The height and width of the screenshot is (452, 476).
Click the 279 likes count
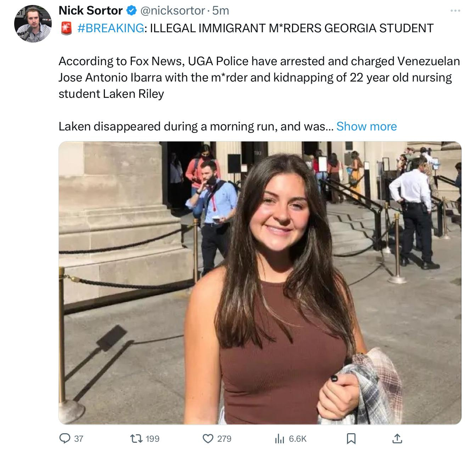[224, 439]
